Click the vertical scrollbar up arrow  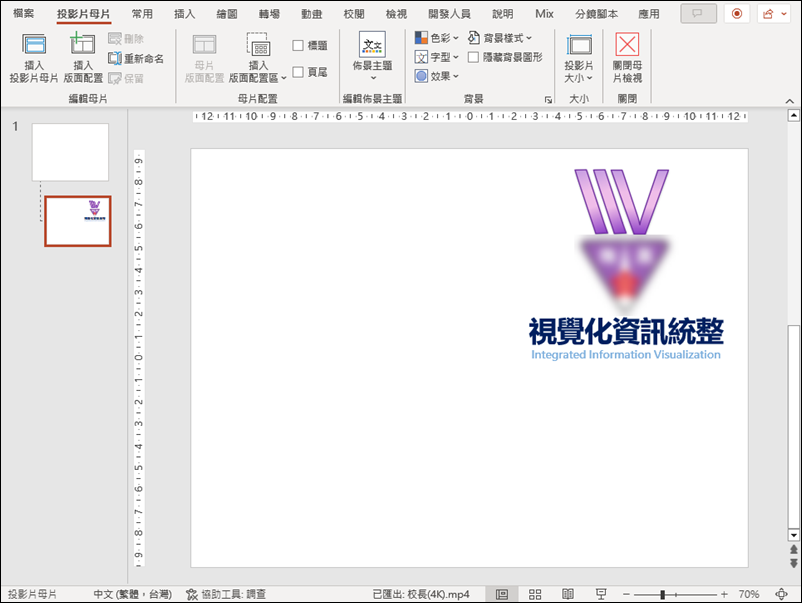[793, 116]
